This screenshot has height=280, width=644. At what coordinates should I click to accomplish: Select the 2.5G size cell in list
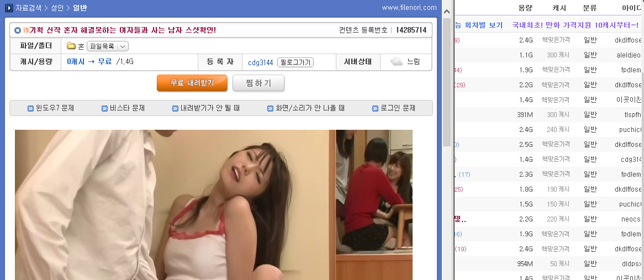[x=526, y=145]
